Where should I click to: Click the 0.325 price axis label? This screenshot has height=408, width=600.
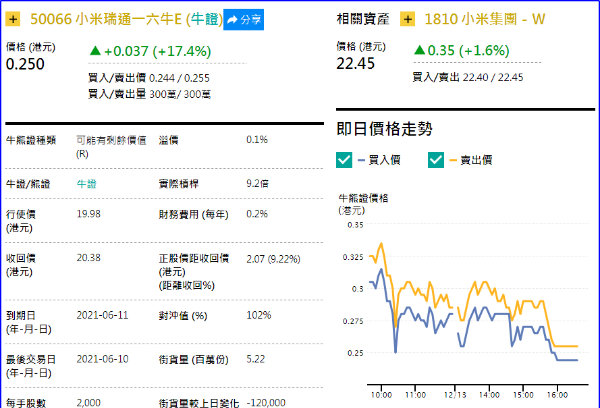tap(352, 257)
